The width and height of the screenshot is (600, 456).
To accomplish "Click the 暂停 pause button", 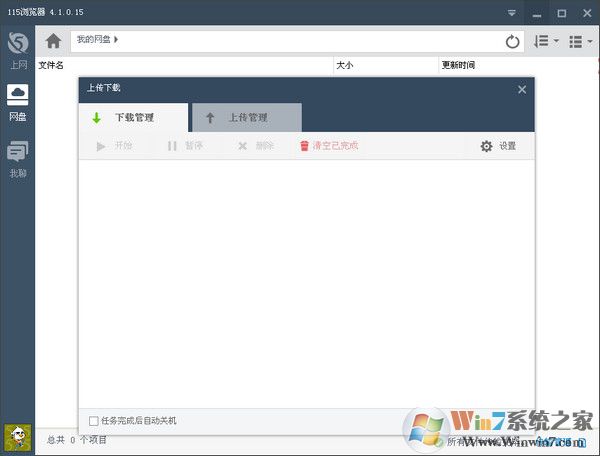I will (185, 146).
